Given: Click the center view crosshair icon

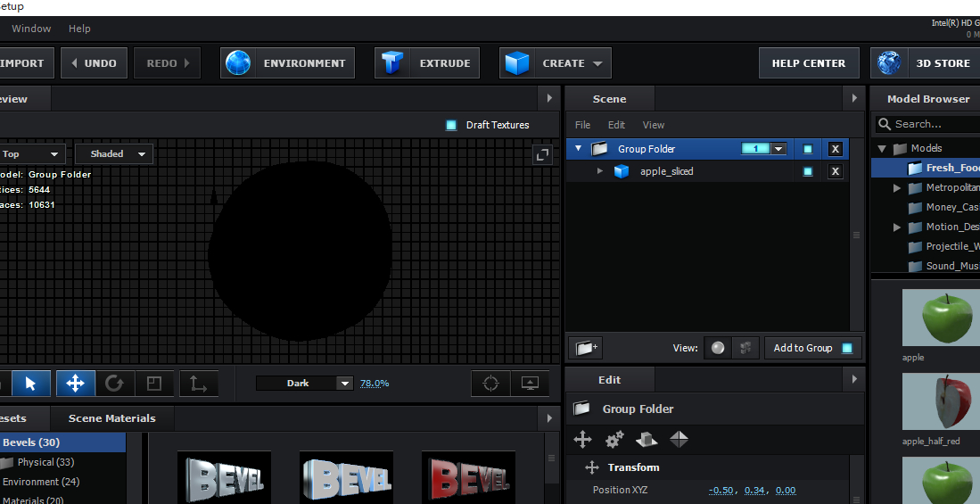Looking at the screenshot, I should point(490,384).
